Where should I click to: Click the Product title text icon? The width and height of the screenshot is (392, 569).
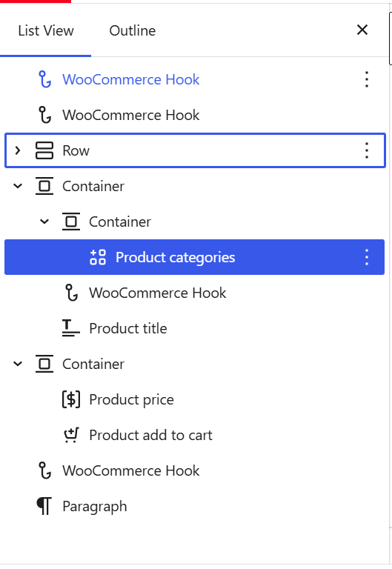71,328
